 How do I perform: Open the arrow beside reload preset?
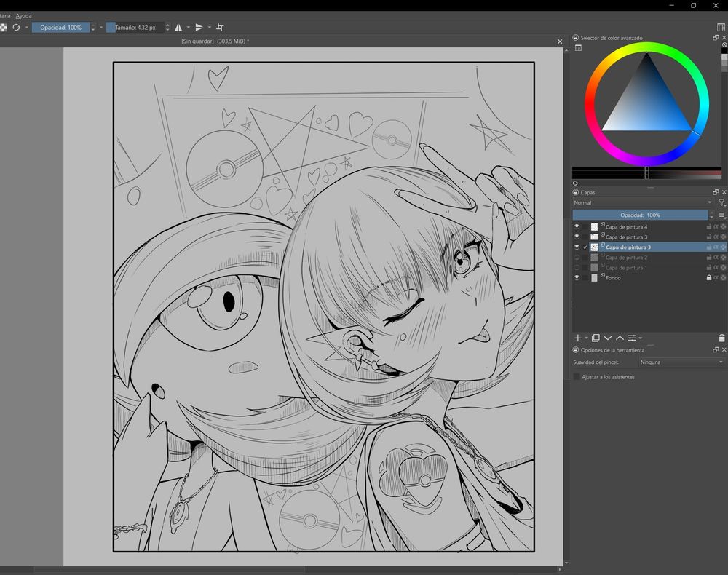(26, 28)
